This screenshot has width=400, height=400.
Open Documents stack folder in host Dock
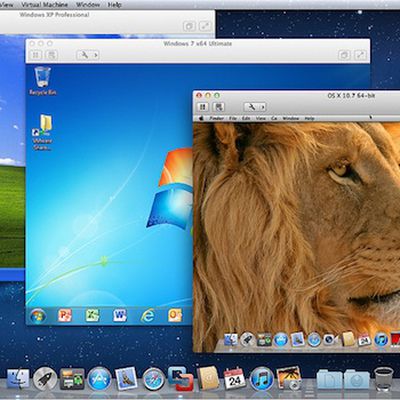point(329,379)
